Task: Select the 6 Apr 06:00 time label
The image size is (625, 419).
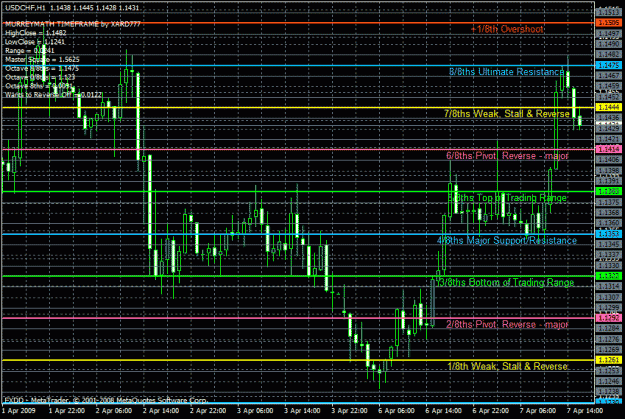Action: (396, 411)
